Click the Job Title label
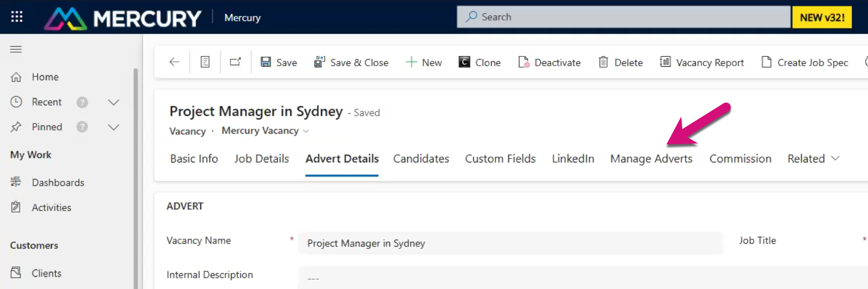Viewport: 868px width, 289px height. coord(757,241)
